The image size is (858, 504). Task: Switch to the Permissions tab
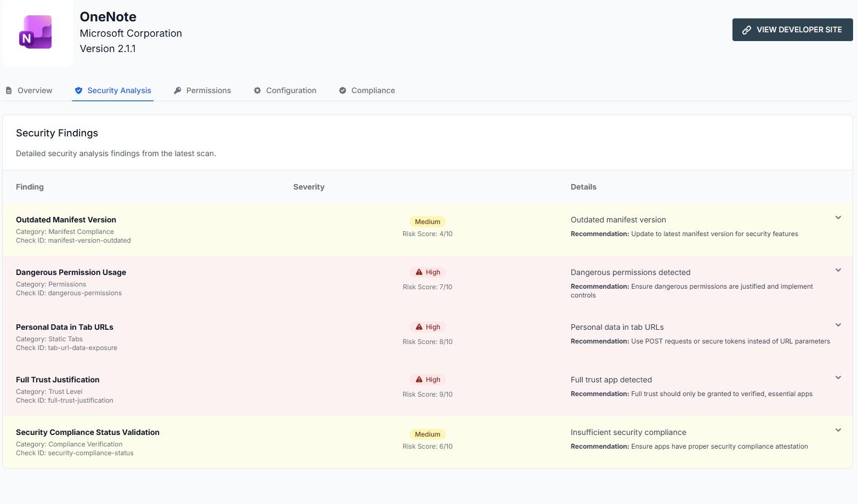tap(202, 90)
